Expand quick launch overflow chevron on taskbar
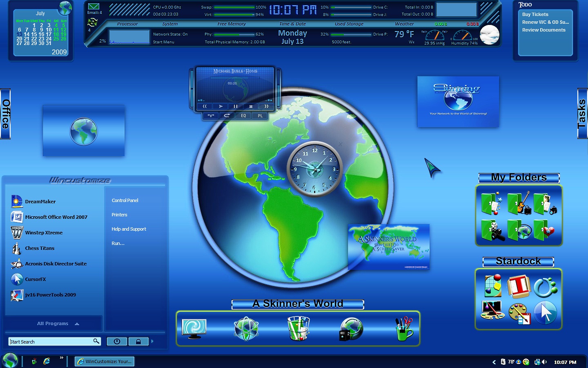588x368 pixels. tap(62, 358)
